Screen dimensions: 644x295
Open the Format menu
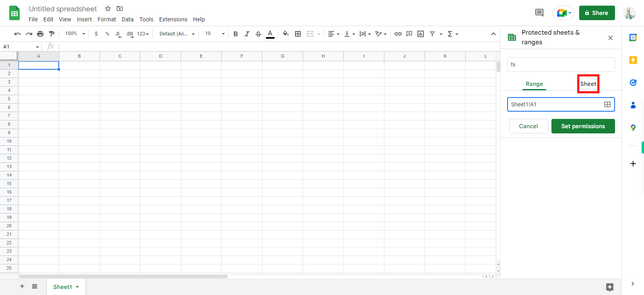pos(107,19)
